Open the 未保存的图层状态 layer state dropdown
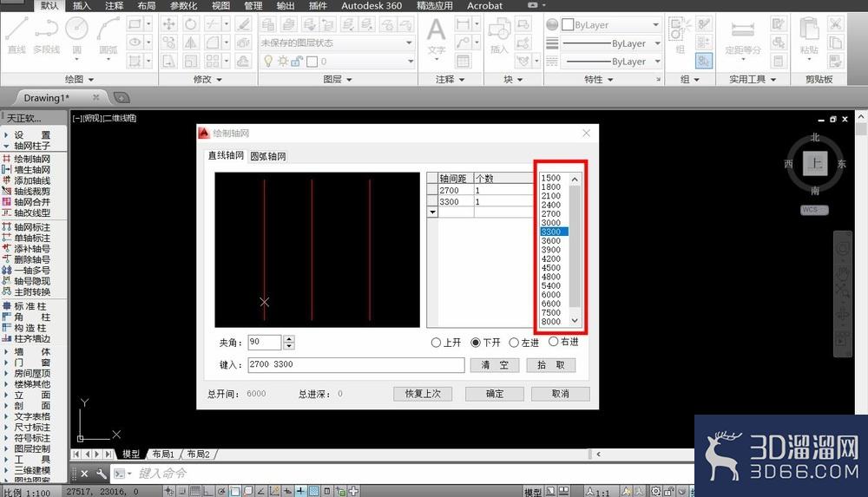 pyautogui.click(x=337, y=43)
